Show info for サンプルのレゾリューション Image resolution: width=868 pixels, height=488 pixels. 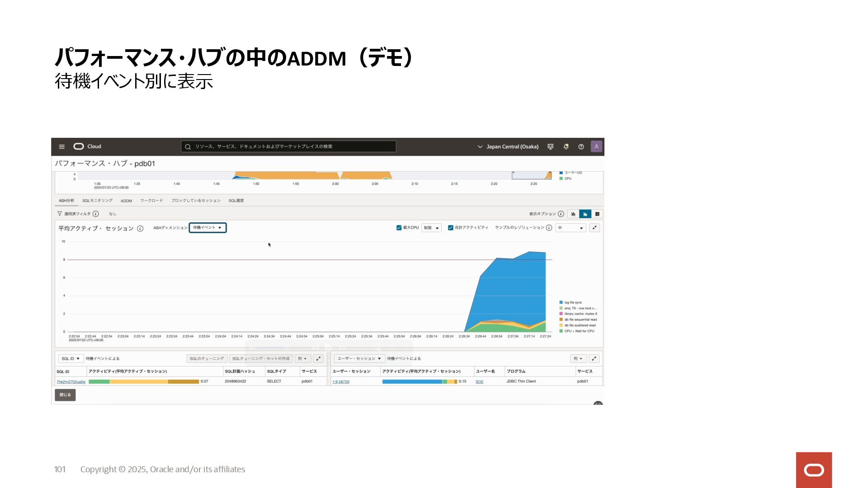coord(549,228)
